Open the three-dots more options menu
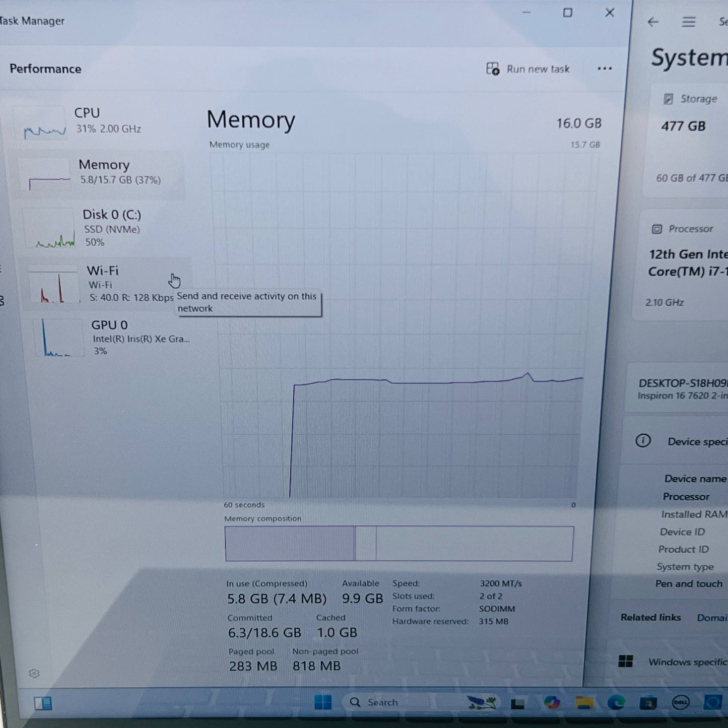The width and height of the screenshot is (728, 728). (x=605, y=69)
